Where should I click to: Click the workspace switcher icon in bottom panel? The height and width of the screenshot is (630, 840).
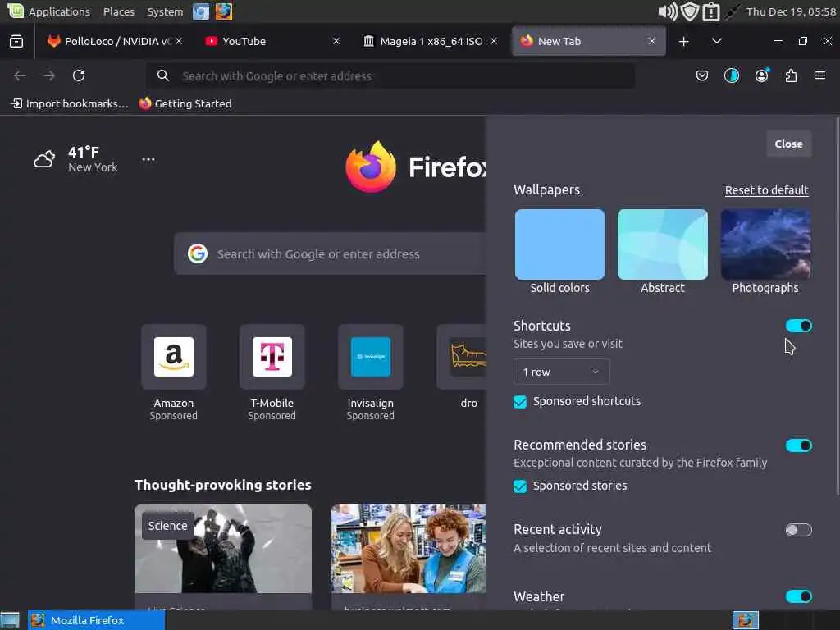[x=746, y=620]
